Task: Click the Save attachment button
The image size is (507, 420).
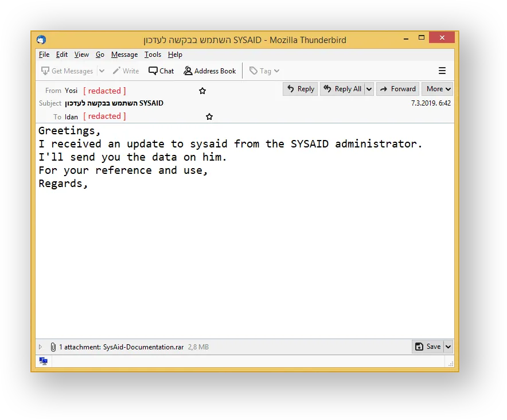Action: (x=428, y=347)
